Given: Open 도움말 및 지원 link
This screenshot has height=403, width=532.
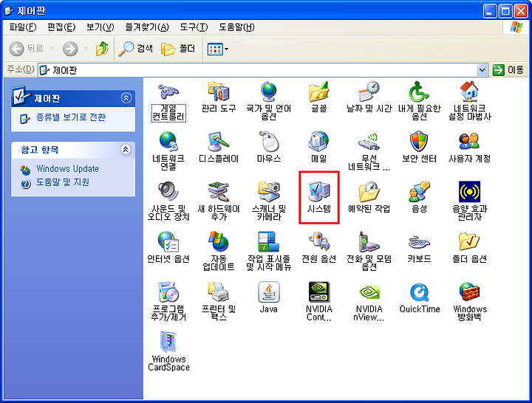Looking at the screenshot, I should pos(63,182).
